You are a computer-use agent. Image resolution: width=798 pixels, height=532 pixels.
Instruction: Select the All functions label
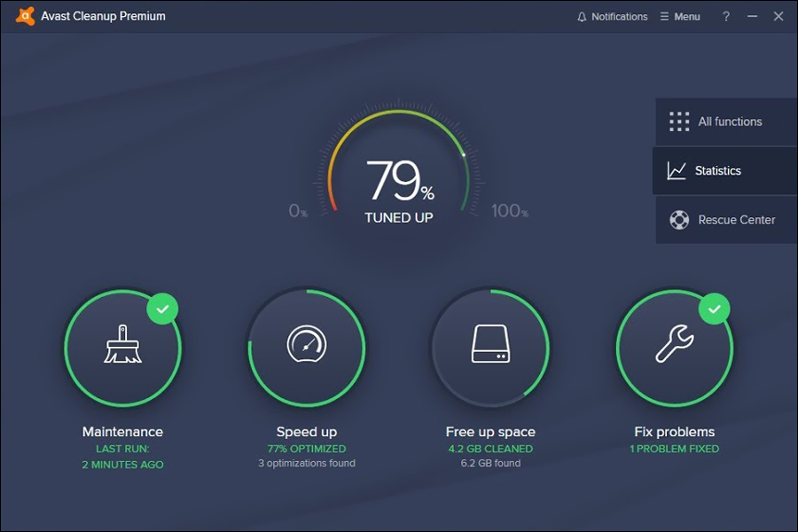tap(730, 121)
